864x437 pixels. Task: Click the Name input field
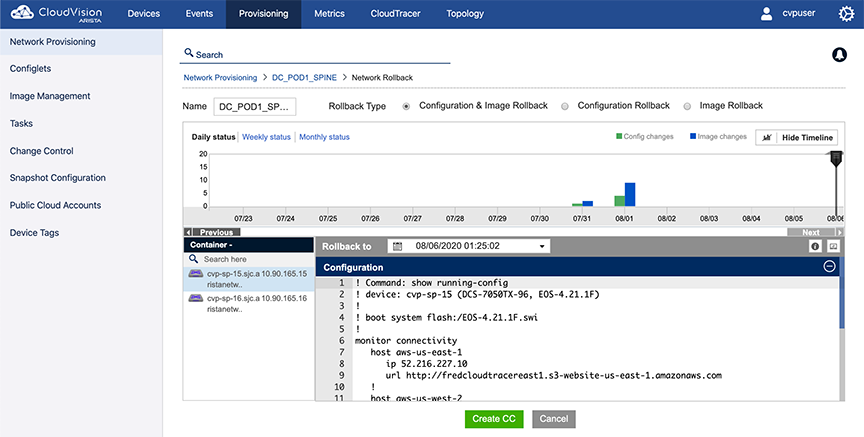coord(255,106)
